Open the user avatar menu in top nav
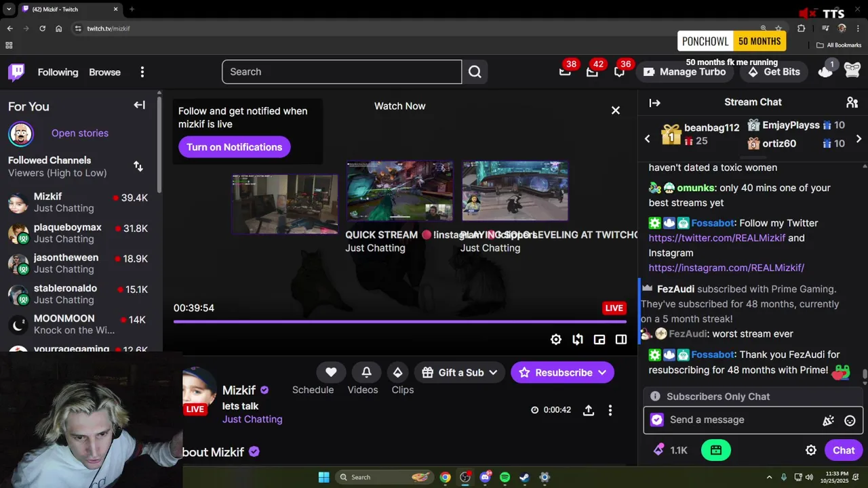Screen dimensions: 868x488 tap(852, 70)
